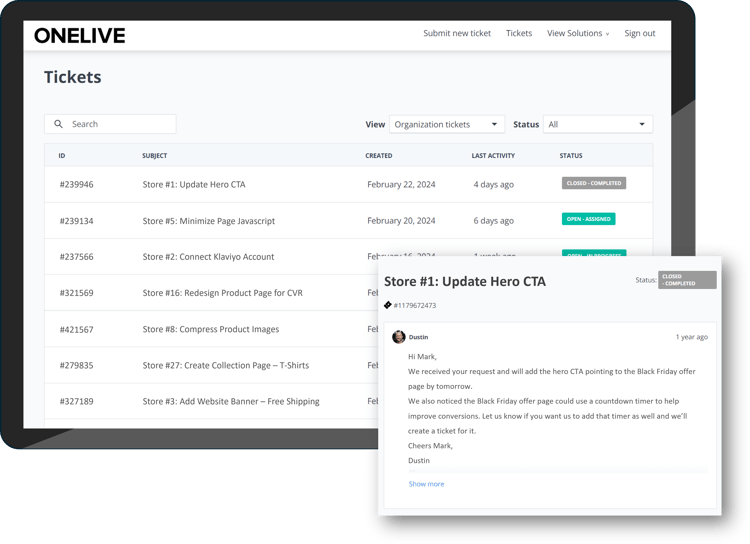Sort by the CREATED column header

(378, 155)
